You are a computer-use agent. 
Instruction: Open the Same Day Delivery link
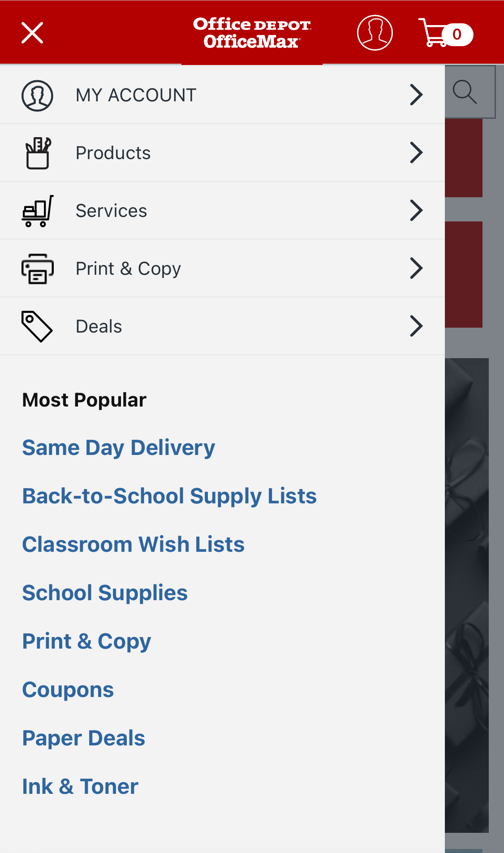tap(118, 447)
